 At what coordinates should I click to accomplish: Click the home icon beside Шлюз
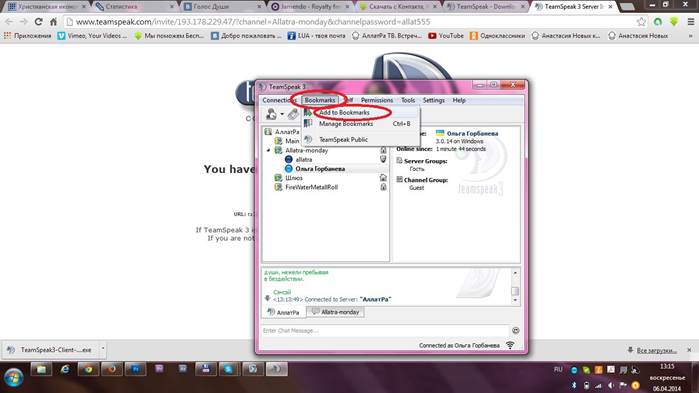coord(383,178)
